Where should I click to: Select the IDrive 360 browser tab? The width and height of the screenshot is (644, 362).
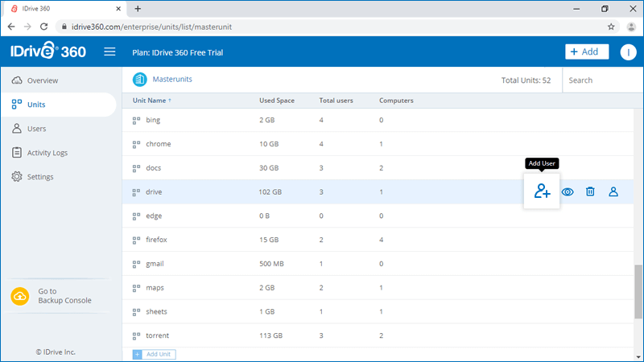pos(64,9)
